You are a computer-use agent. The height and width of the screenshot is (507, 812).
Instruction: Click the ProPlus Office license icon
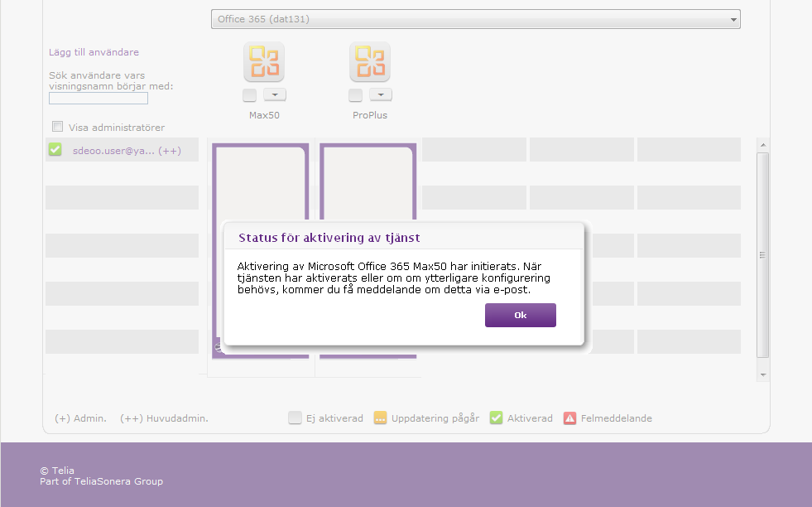(370, 61)
